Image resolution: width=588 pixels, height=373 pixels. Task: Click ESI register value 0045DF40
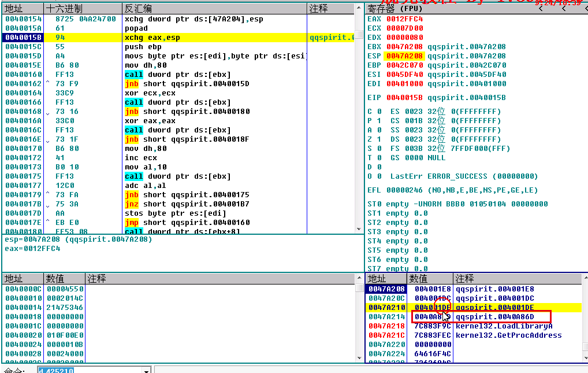coord(405,75)
